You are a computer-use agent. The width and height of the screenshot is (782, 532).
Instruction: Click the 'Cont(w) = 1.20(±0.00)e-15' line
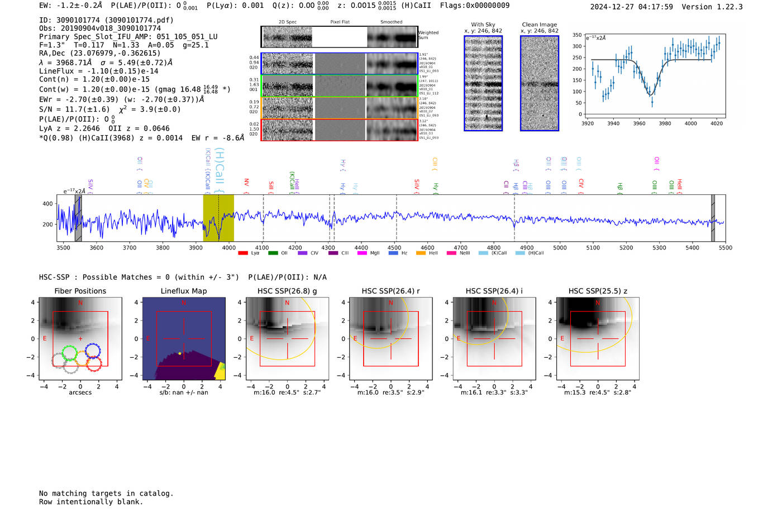[94, 89]
